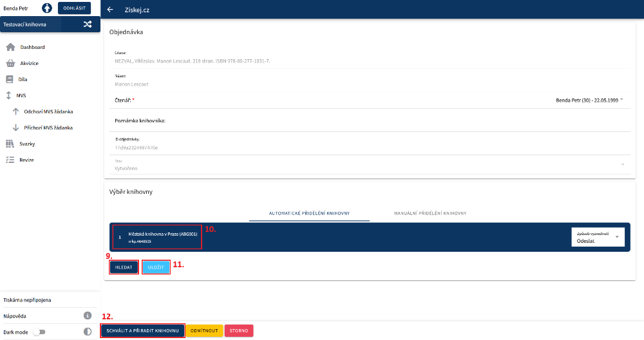Click the red Storno button

coord(239,330)
